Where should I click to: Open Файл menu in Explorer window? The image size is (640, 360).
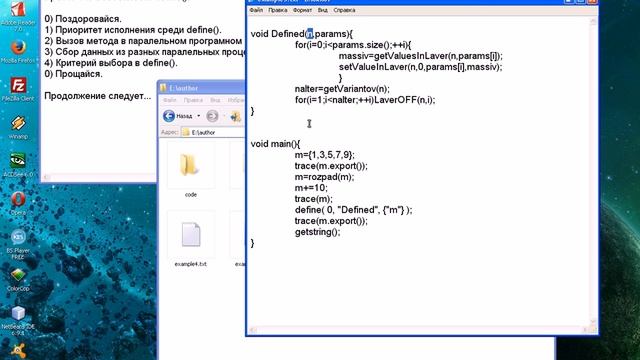[170, 100]
